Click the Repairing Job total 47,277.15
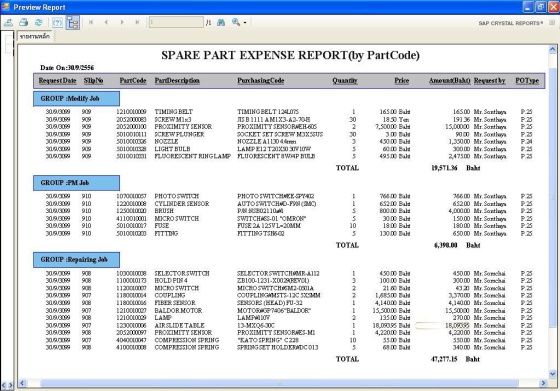Screen dimensions: 560x391 click(x=444, y=359)
